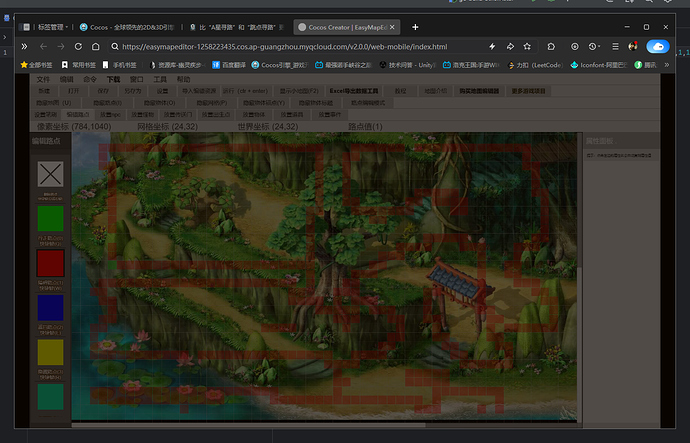This screenshot has width=690, height=443.
Task: Switch to the 放置npc mode tab
Action: pos(109,114)
